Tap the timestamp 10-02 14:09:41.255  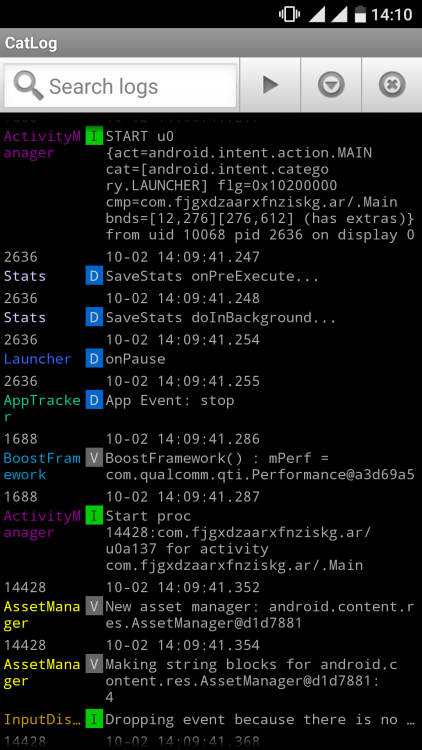click(x=182, y=381)
